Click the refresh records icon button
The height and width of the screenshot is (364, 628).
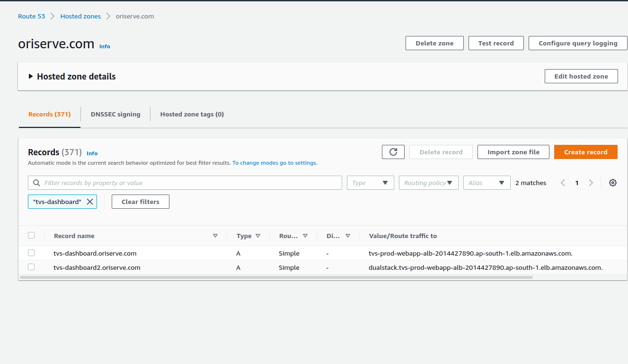393,152
